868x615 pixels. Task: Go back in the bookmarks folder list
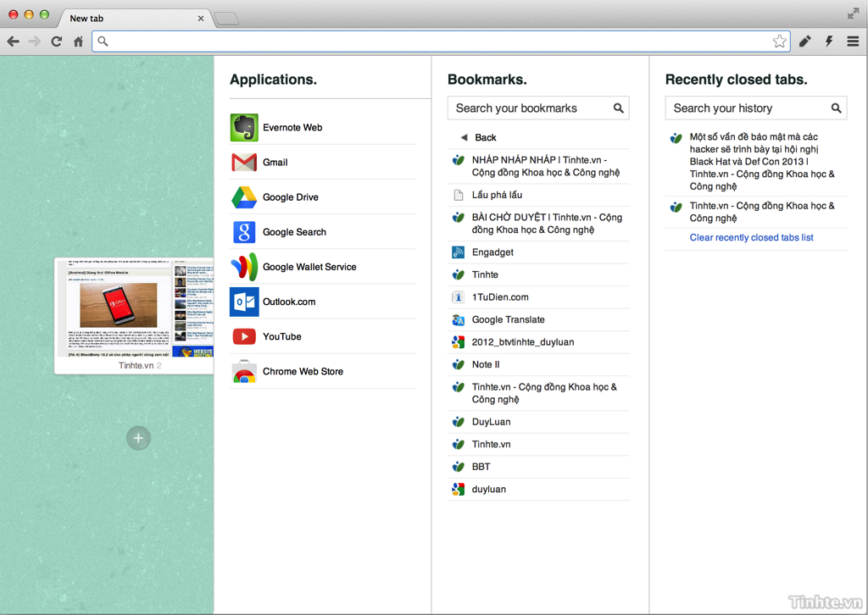coord(480,138)
